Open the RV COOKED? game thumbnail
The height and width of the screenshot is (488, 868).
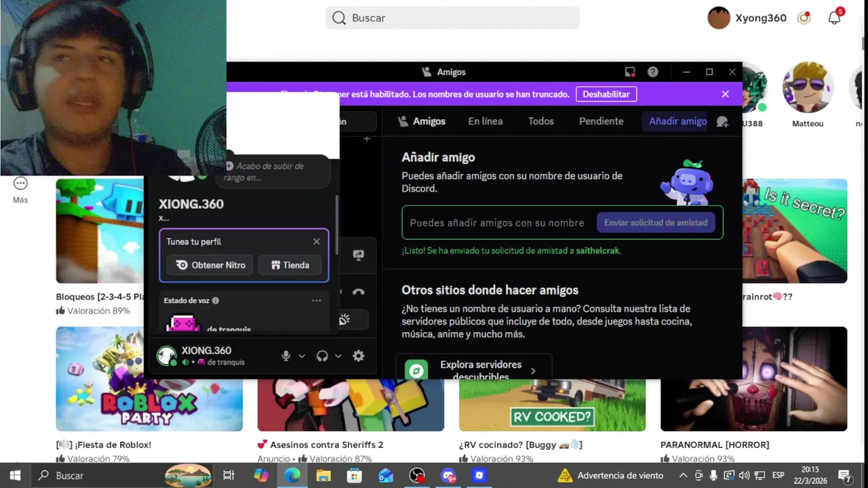pos(552,405)
